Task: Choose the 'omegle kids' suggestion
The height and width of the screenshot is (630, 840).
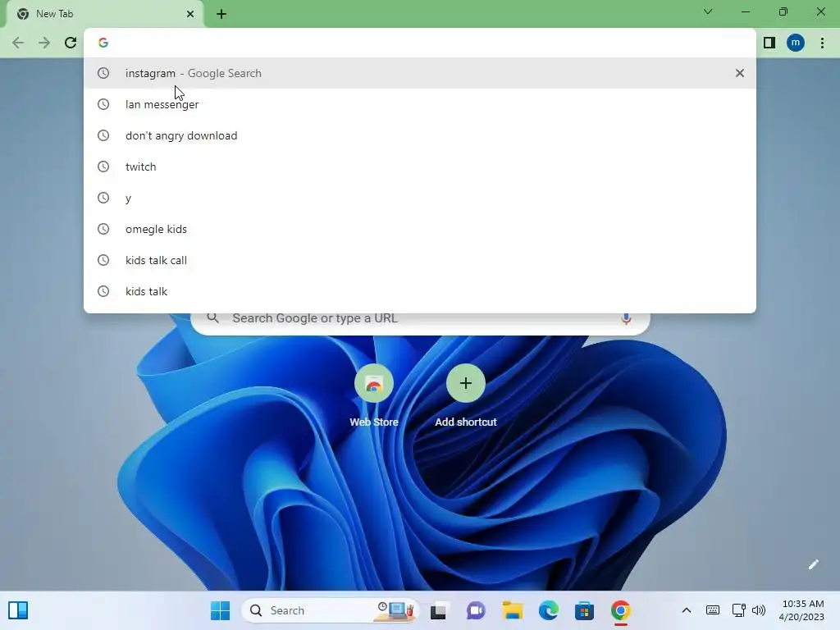Action: (x=420, y=229)
